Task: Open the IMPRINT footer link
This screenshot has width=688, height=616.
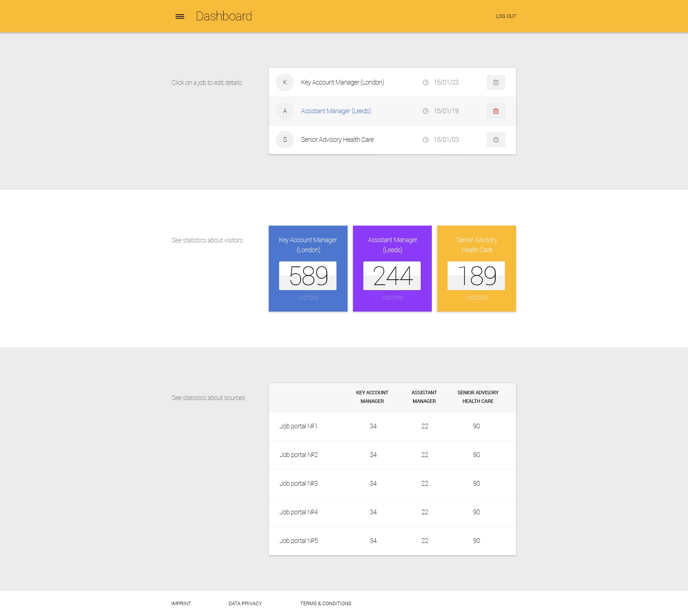Action: pos(181,603)
